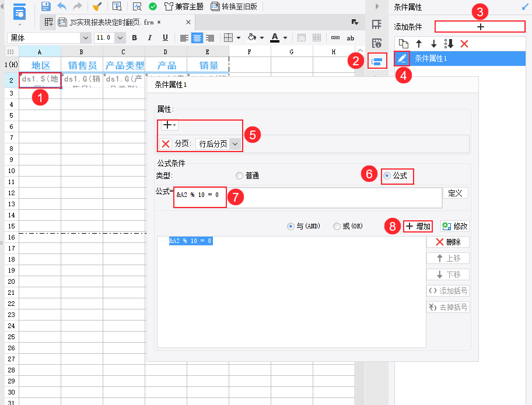The height and width of the screenshot is (405, 532).
Task: Expand the font color dropdown arrow
Action: (285, 38)
